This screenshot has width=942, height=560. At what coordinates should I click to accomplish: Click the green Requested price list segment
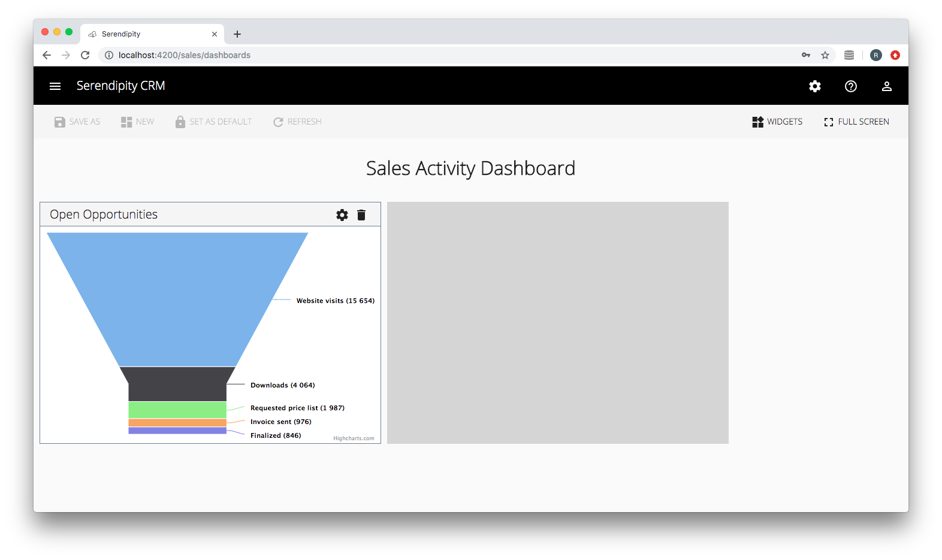[177, 410]
